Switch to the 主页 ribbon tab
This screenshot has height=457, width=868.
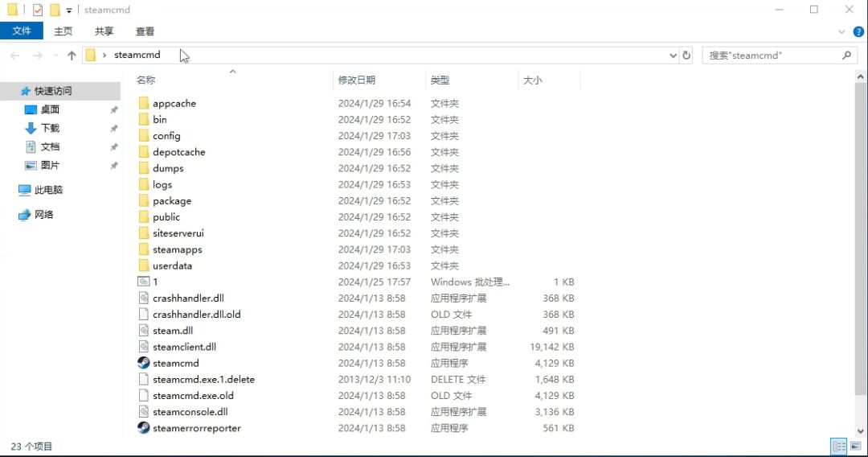(63, 31)
